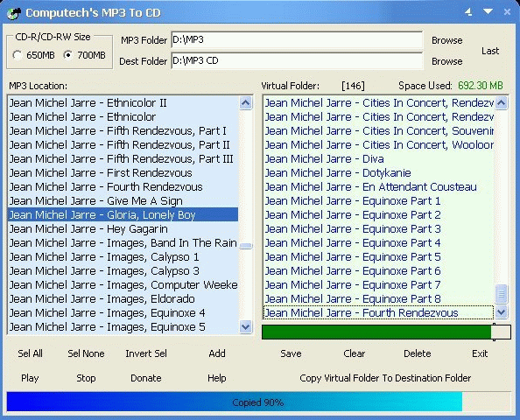Viewport: 520px width, 420px height.
Task: Select Fourth Rendezvous in MP3 Location list
Action: pyautogui.click(x=123, y=187)
